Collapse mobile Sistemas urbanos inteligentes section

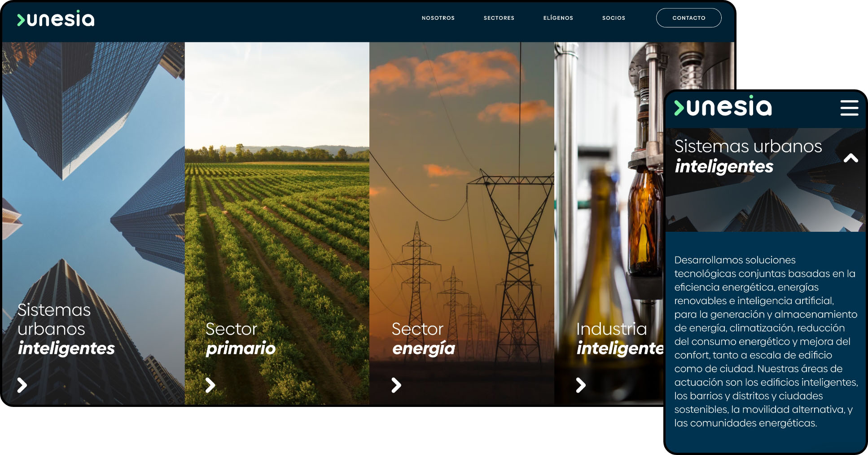850,158
